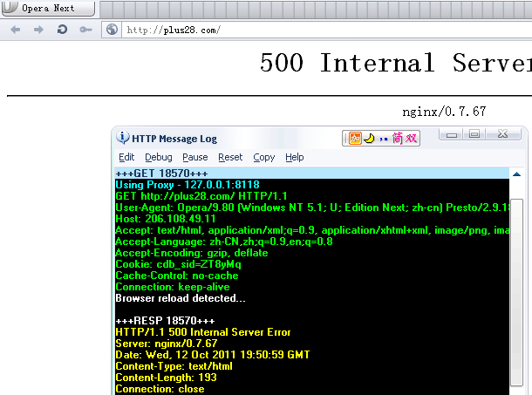
Task: Click Pause in the message log menu bar
Action: tap(195, 157)
